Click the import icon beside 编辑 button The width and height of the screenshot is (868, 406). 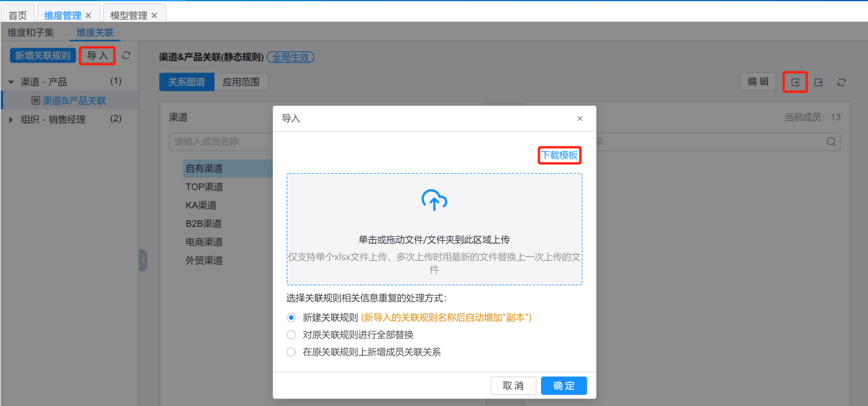[x=795, y=82]
